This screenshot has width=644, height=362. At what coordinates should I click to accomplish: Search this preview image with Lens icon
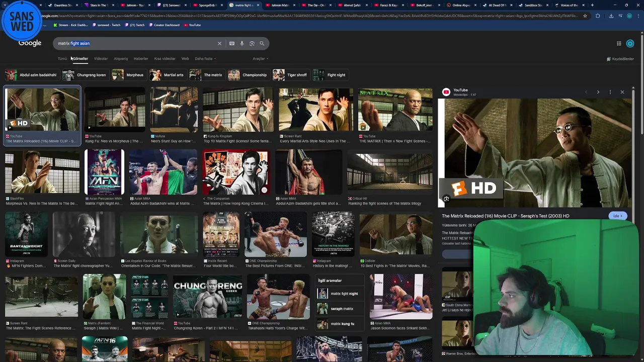coord(446,199)
